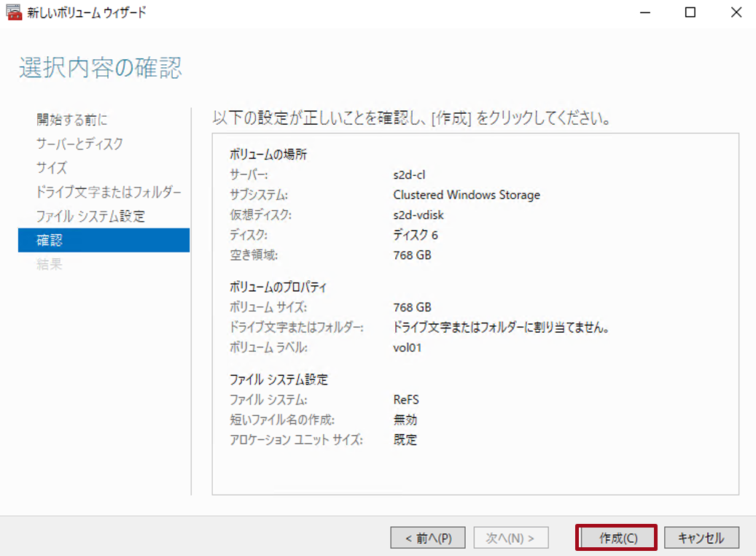Click the キャンセル button
The image size is (756, 556).
point(701,538)
